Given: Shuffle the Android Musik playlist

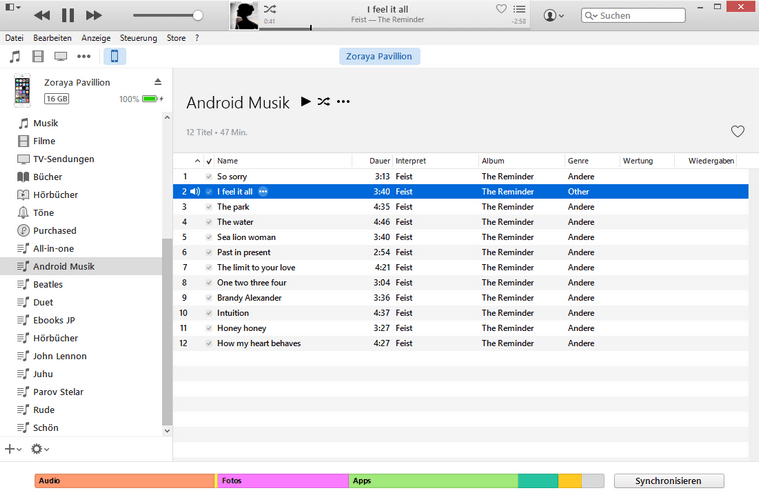Looking at the screenshot, I should point(324,102).
